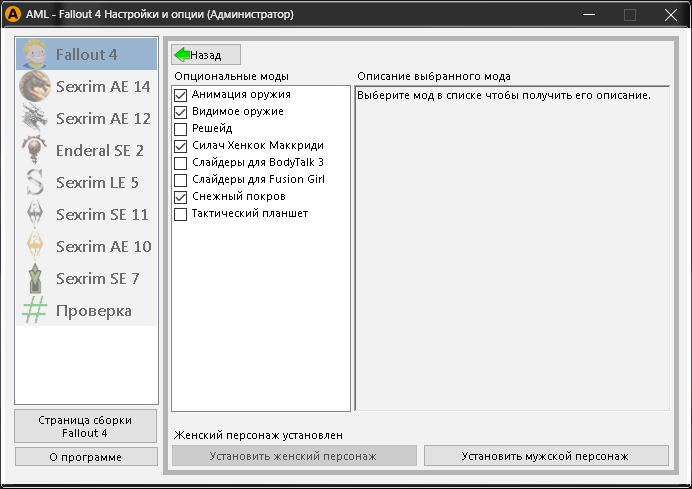Open Страница сборки Fallout 4
The width and height of the screenshot is (692, 489).
(86, 426)
